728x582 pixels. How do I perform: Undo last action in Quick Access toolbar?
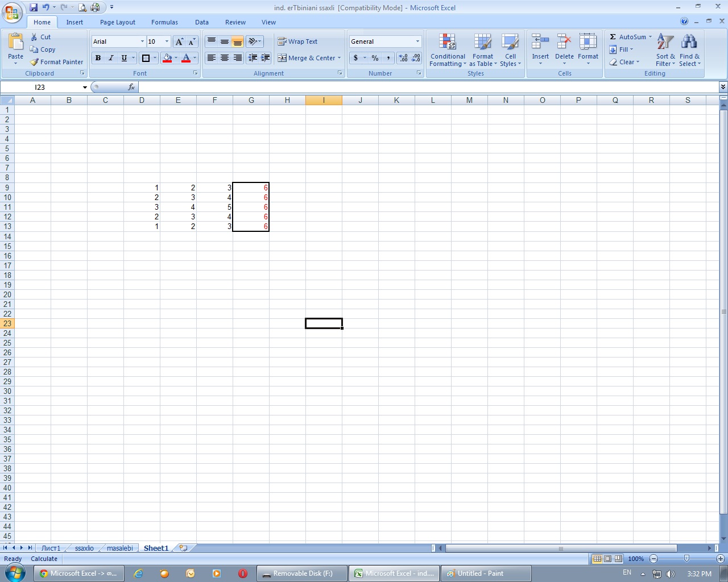click(x=45, y=7)
